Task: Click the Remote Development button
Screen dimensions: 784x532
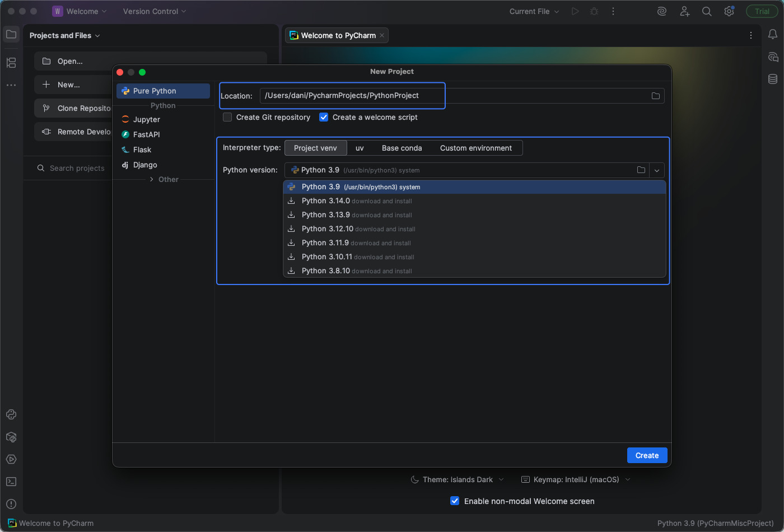Action: (x=73, y=132)
